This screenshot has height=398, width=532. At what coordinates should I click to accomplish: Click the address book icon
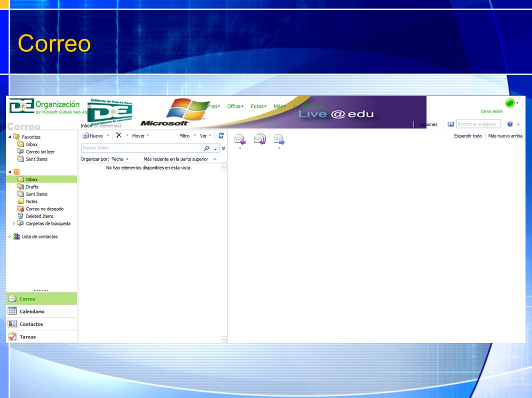click(451, 124)
